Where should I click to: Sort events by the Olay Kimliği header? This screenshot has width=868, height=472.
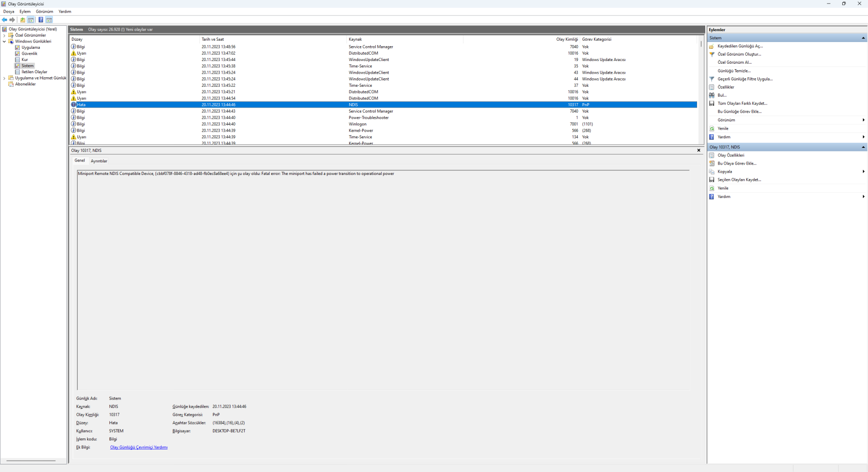(522, 39)
